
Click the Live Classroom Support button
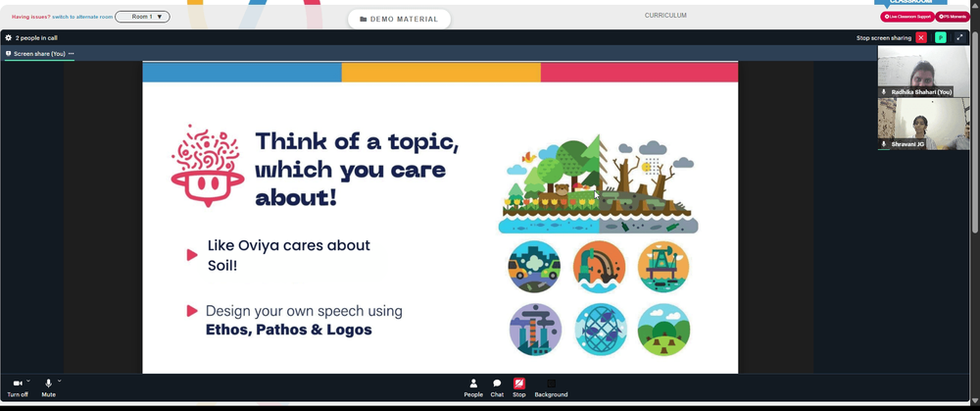907,17
